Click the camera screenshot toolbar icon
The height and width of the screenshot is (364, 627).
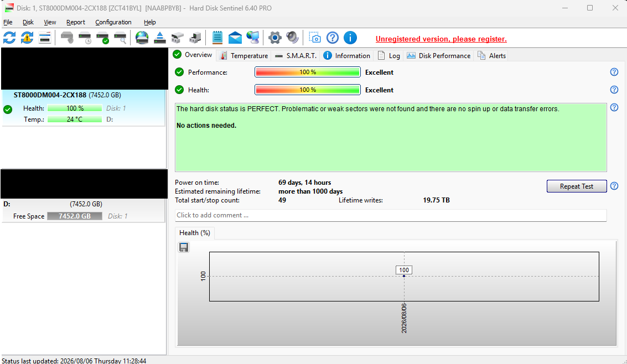(315, 38)
